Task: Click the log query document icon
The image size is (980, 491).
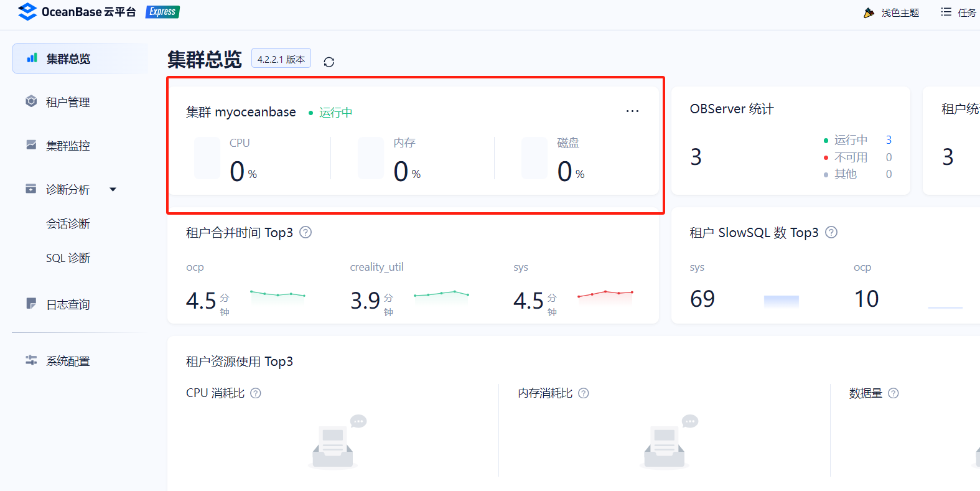Action: coord(31,303)
